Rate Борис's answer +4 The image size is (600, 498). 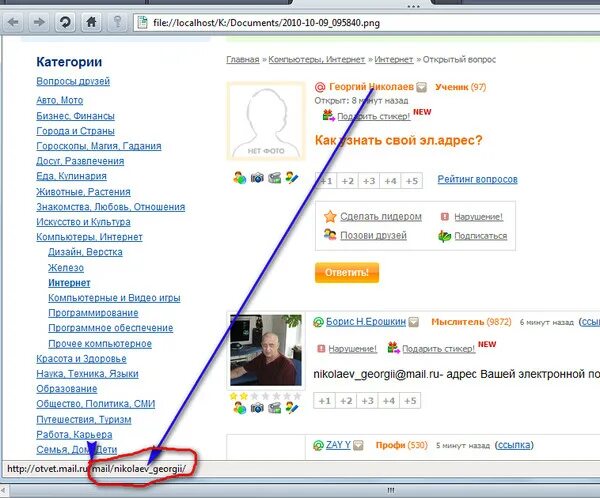point(389,401)
